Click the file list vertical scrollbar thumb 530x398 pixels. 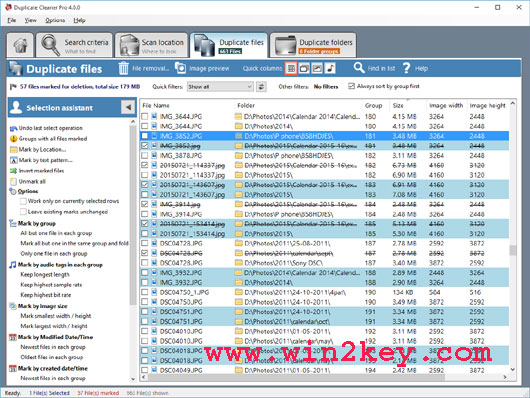coord(513,250)
